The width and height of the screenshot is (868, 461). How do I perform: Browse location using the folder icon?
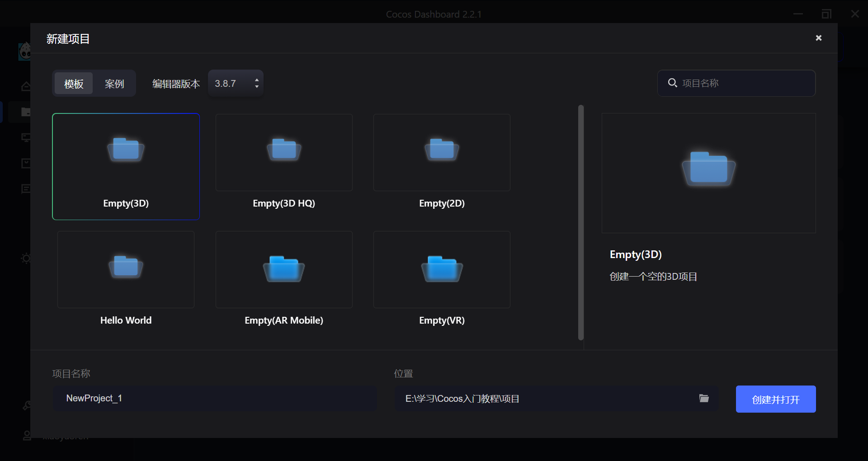pyautogui.click(x=704, y=398)
